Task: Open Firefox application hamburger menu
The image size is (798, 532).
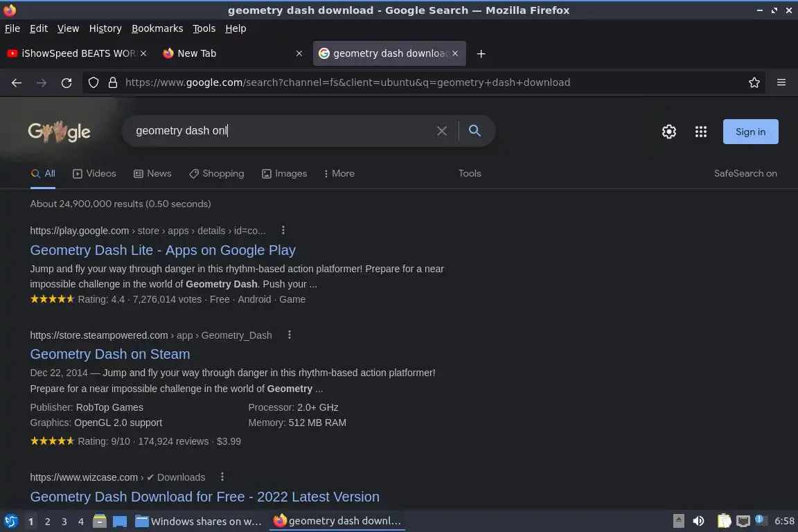Action: click(x=781, y=82)
